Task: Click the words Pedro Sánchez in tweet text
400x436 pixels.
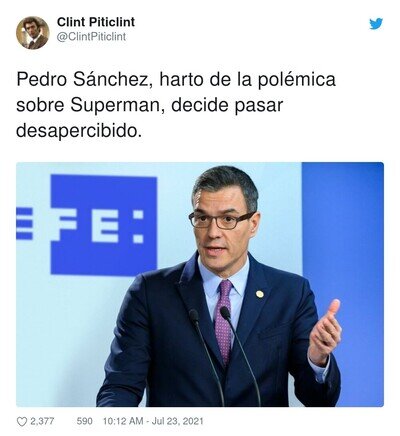Action: click(82, 80)
